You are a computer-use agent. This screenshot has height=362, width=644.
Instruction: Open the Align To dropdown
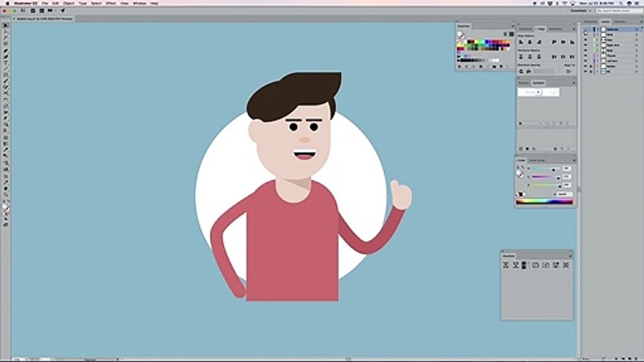[x=569, y=71]
